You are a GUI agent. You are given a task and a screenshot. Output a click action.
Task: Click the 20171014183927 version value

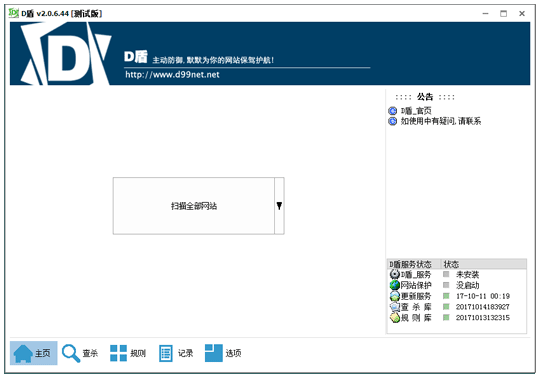[483, 307]
